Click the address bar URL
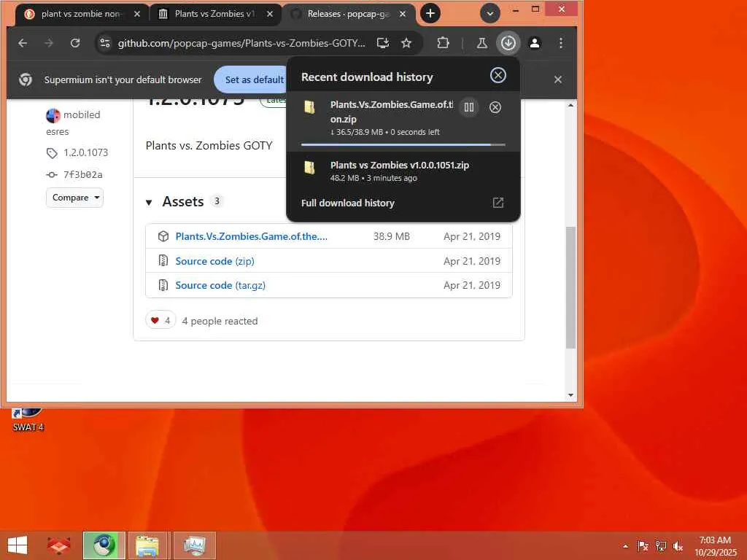 click(x=241, y=43)
